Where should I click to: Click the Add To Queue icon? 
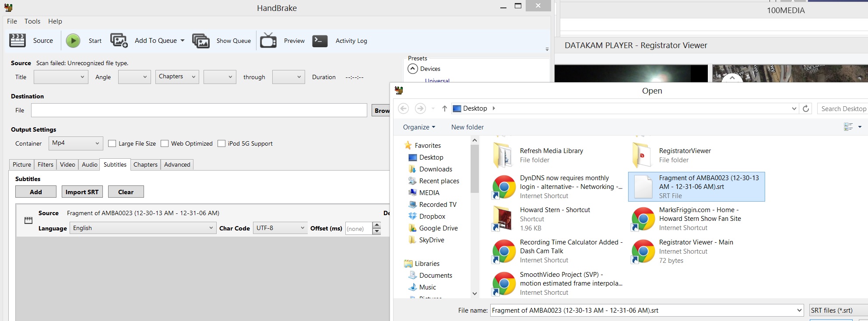[x=119, y=41]
